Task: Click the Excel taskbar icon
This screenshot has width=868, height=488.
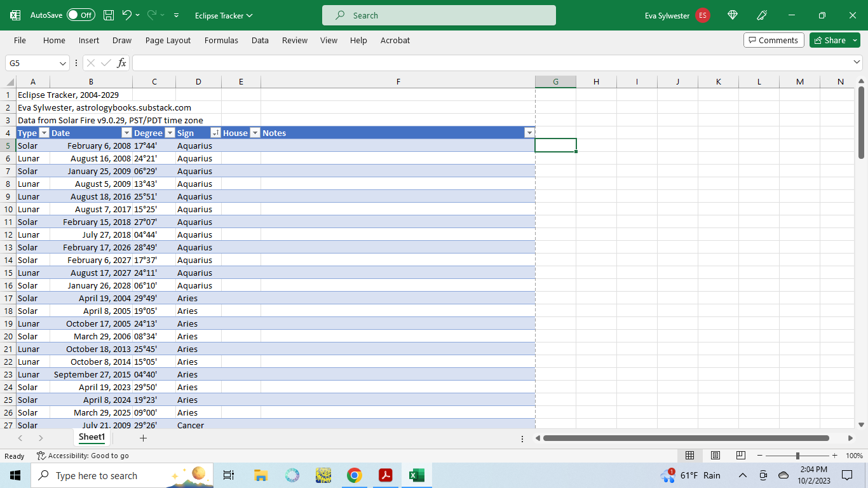Action: pos(417,475)
